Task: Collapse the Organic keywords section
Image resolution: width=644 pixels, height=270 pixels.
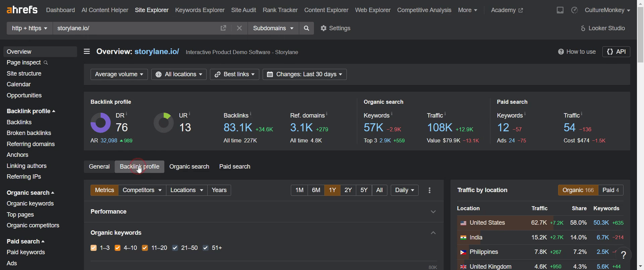Action: 433,233
